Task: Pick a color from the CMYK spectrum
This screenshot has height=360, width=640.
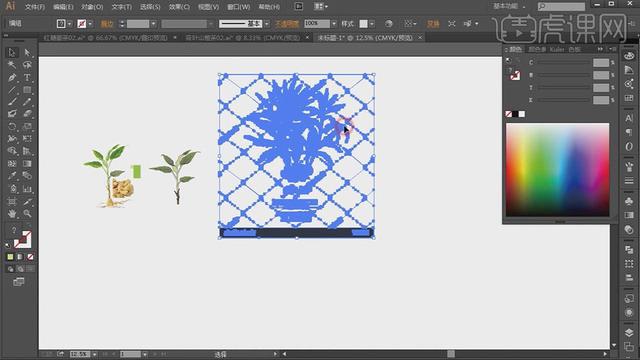Action: [x=558, y=170]
